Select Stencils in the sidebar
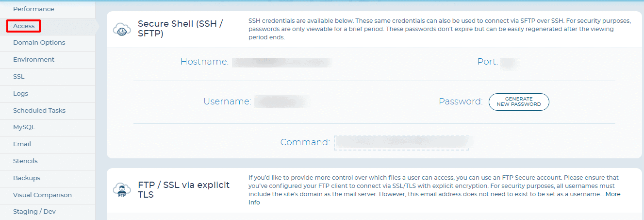Image resolution: width=644 pixels, height=220 pixels. (25, 161)
